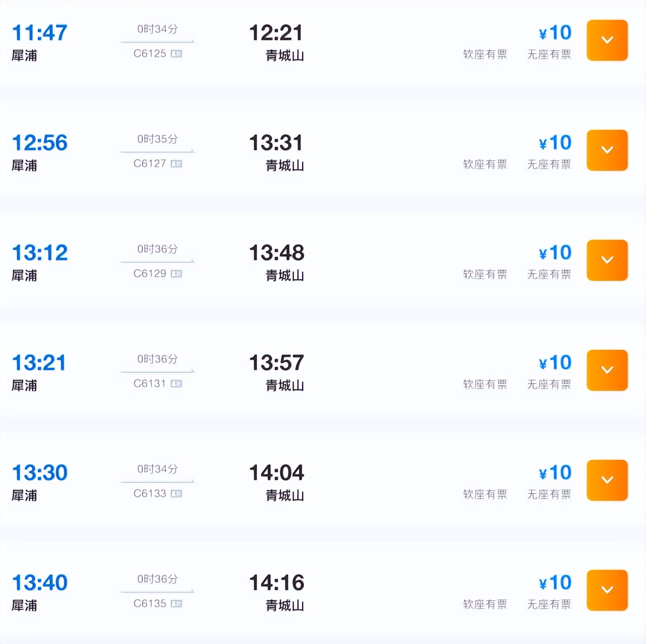Click 软座有票 for the 11:47 train
The image size is (646, 644).
pyautogui.click(x=485, y=55)
